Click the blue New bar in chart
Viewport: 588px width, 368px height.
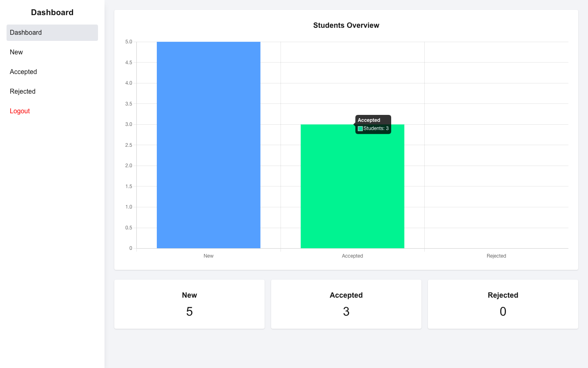(x=209, y=145)
